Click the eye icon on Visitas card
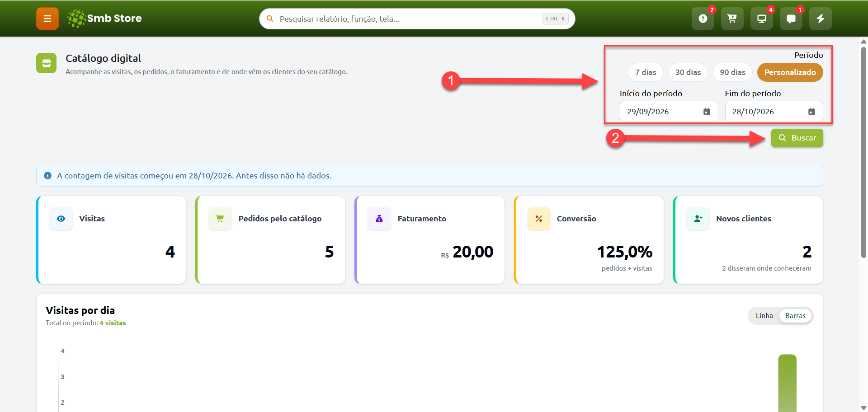Screen dimensions: 868x412 [x=61, y=219]
